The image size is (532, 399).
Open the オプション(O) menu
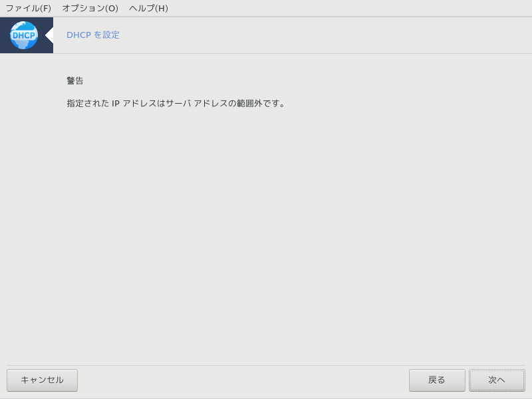pyautogui.click(x=90, y=8)
